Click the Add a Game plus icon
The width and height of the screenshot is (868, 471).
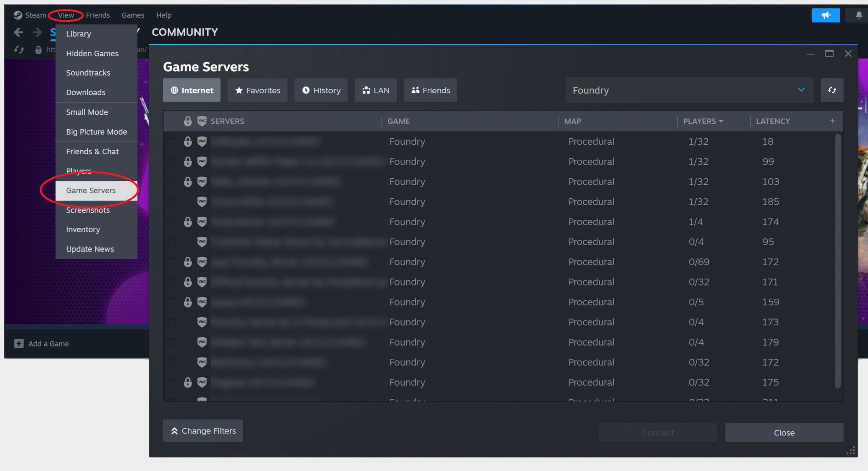tap(19, 344)
